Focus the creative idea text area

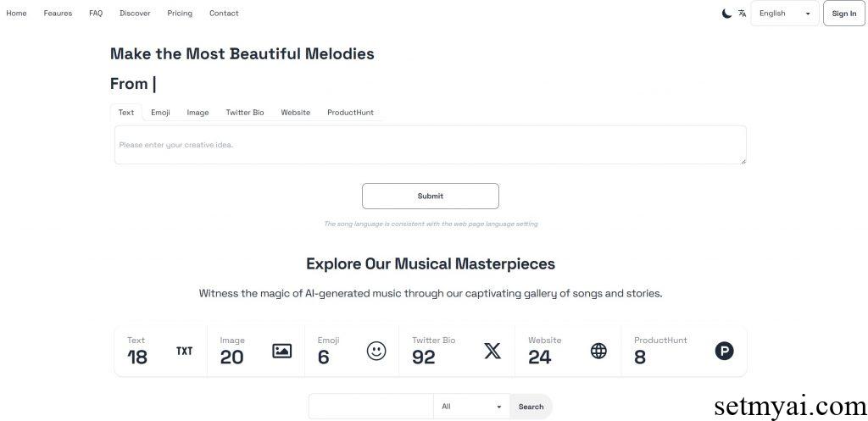tap(430, 145)
